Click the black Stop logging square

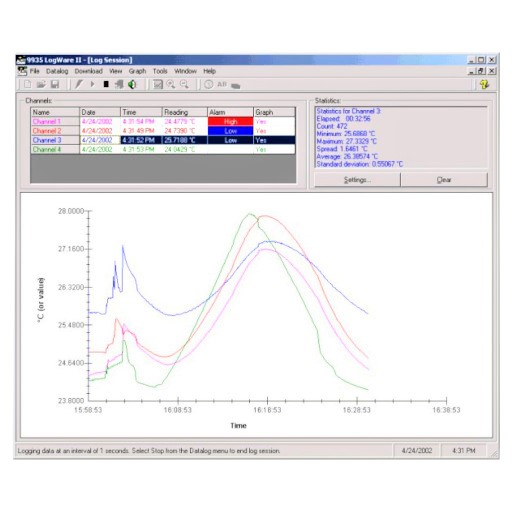click(x=106, y=84)
